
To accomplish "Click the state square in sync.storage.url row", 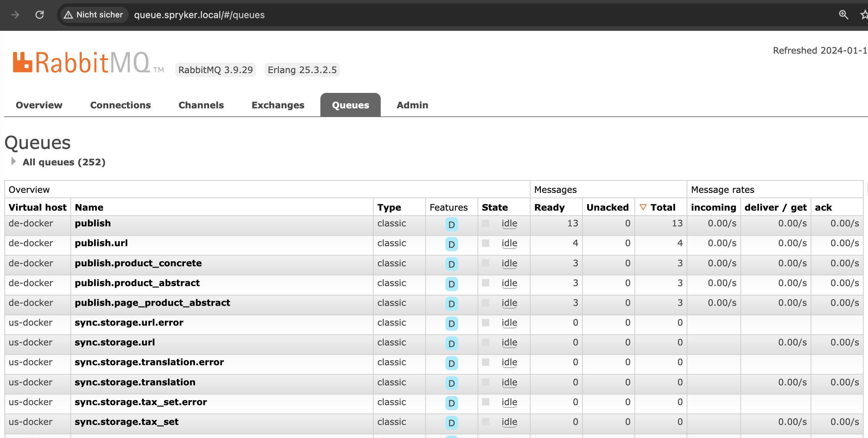I will [486, 343].
